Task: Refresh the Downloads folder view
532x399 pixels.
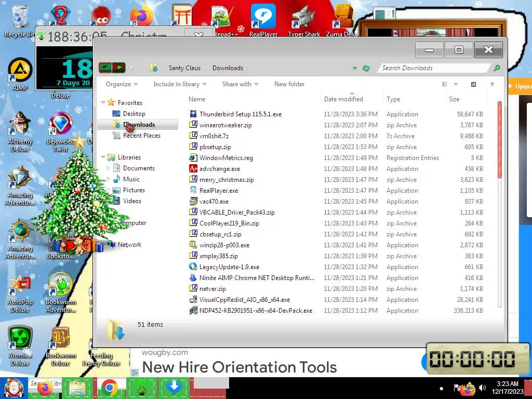Action: 366,68
